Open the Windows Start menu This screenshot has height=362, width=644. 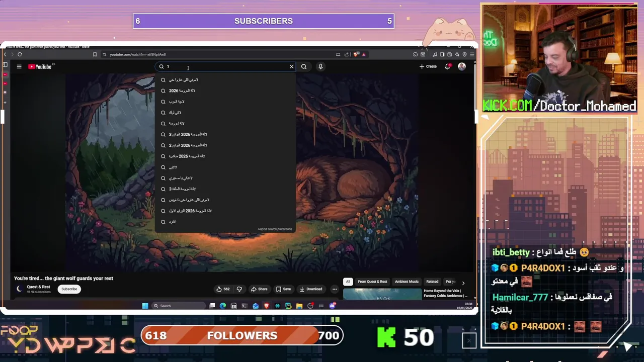[145, 306]
